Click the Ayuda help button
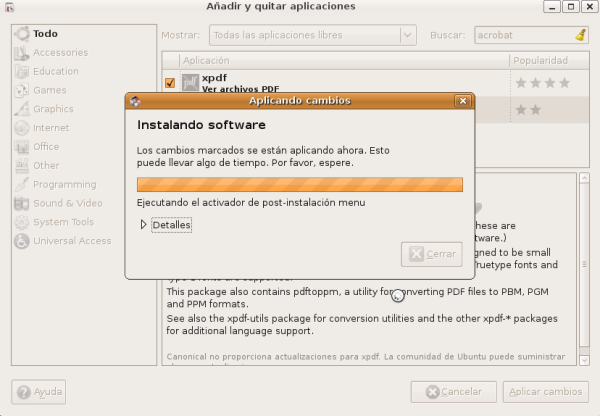Screen dimensions: 600x416 pyautogui.click(x=39, y=392)
